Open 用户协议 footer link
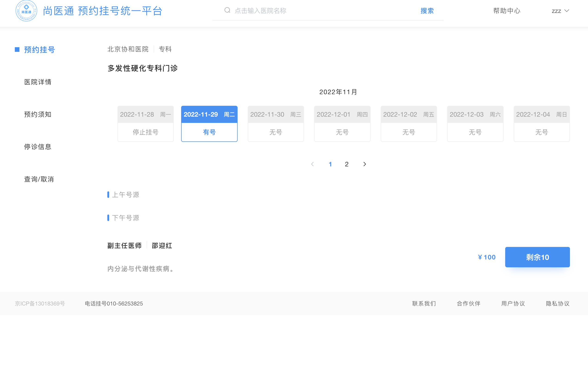This screenshot has height=380, width=588. click(x=513, y=303)
